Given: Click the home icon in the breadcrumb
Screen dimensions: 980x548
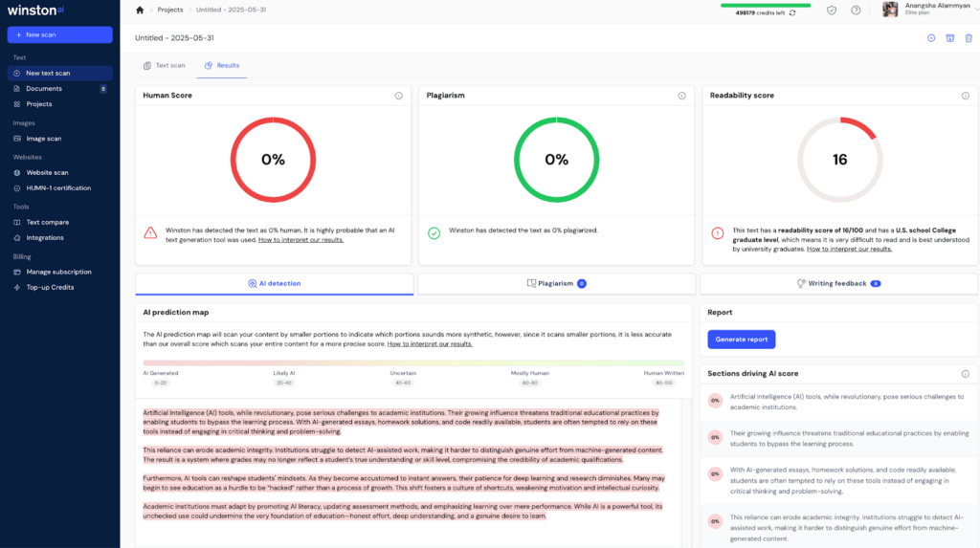Looking at the screenshot, I should pos(140,10).
